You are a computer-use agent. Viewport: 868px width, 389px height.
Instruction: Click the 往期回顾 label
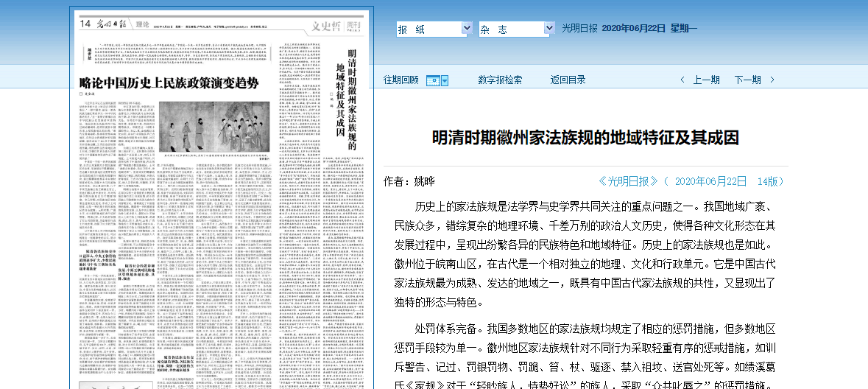pyautogui.click(x=401, y=80)
